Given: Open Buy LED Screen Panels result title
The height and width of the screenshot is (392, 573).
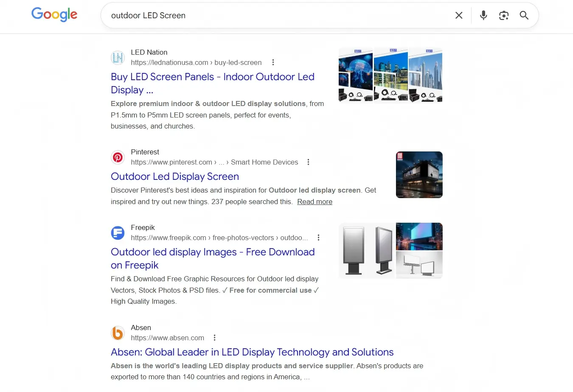Looking at the screenshot, I should [x=213, y=83].
